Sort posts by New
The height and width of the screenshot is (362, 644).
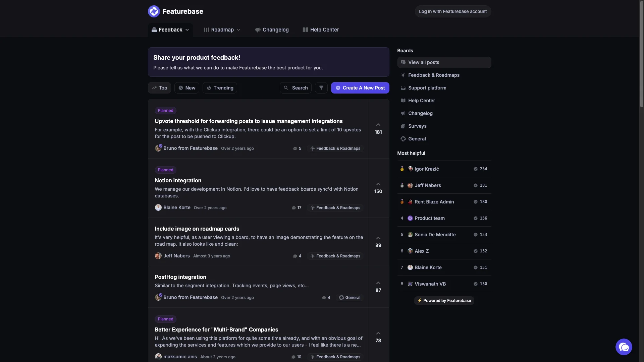187,88
